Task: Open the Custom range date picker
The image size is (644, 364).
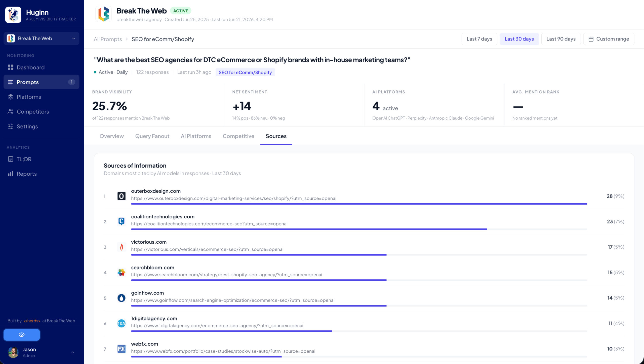Action: tap(609, 39)
